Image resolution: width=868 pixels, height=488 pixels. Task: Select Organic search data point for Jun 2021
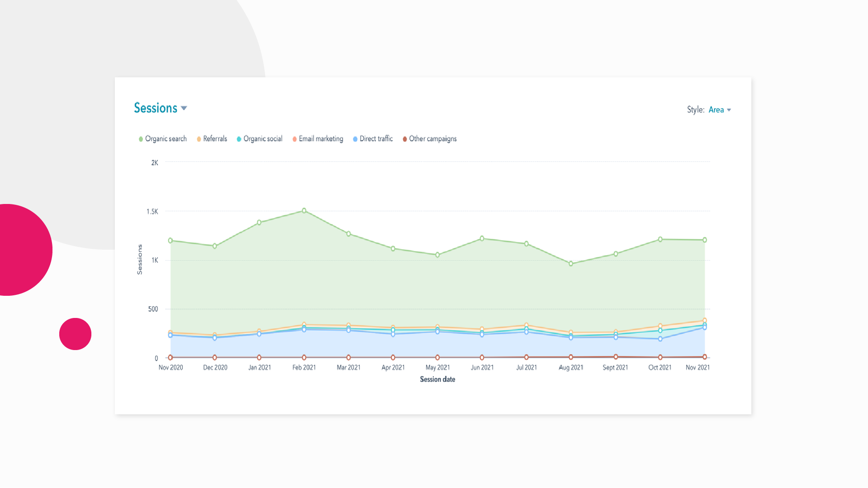(482, 238)
